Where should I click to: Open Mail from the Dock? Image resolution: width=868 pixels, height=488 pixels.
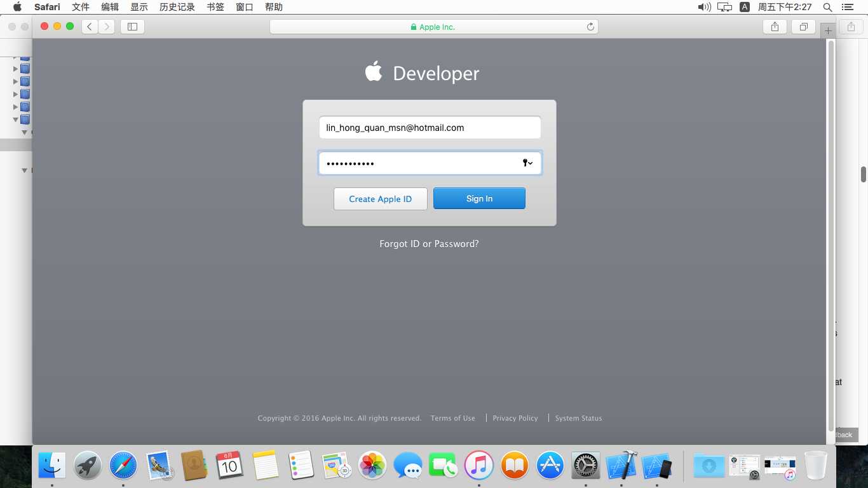point(159,466)
